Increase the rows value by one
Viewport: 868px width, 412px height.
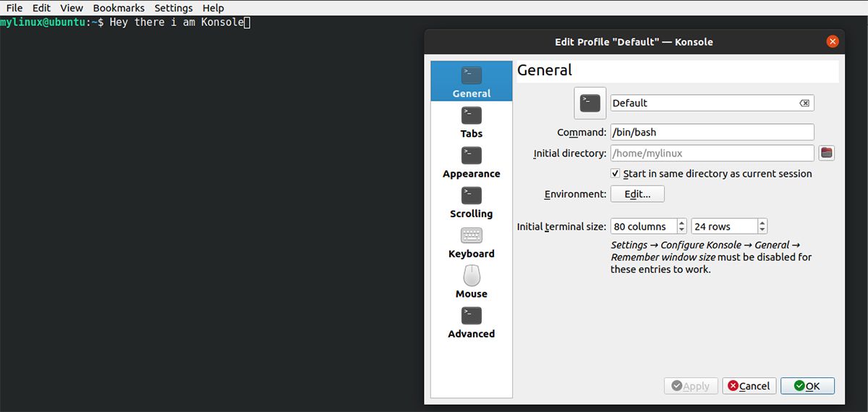pyautogui.click(x=762, y=223)
